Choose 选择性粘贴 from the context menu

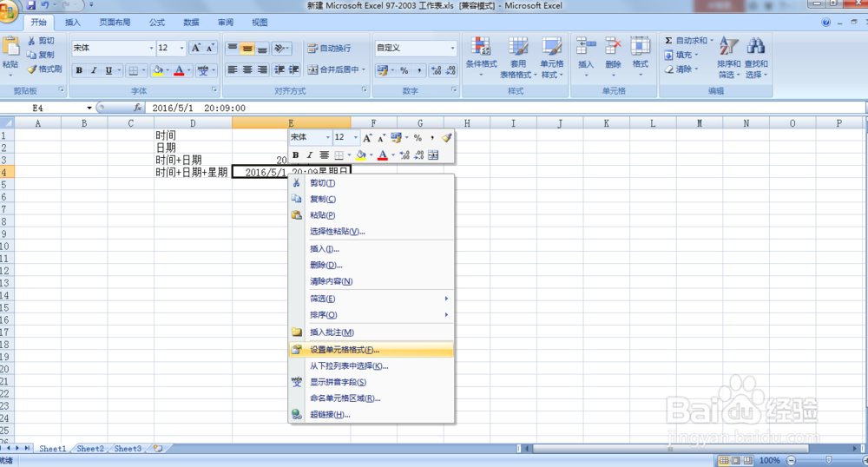(371, 231)
